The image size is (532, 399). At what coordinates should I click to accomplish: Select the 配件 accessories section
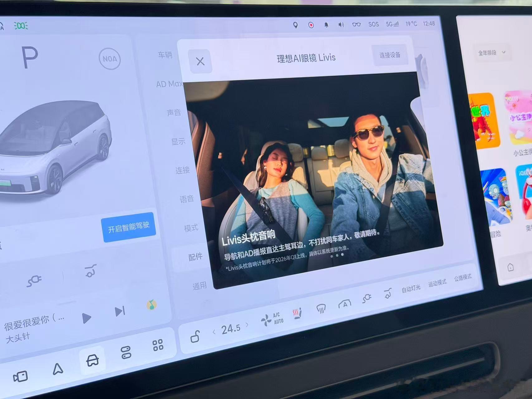(x=195, y=257)
